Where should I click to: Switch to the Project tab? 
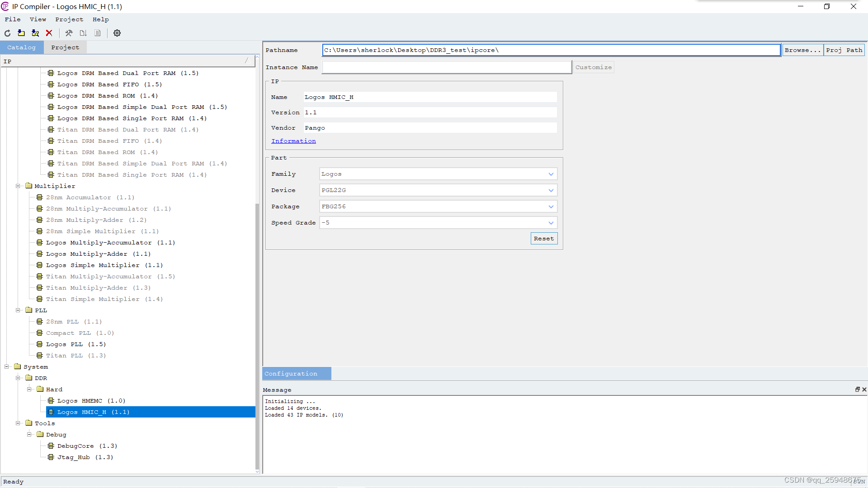click(x=65, y=47)
